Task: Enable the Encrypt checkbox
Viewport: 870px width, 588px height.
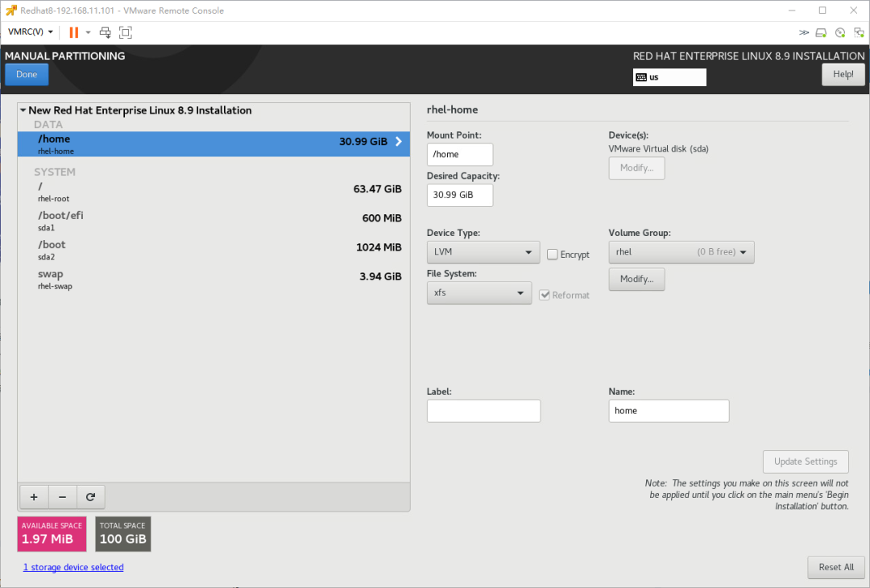Action: (x=552, y=254)
